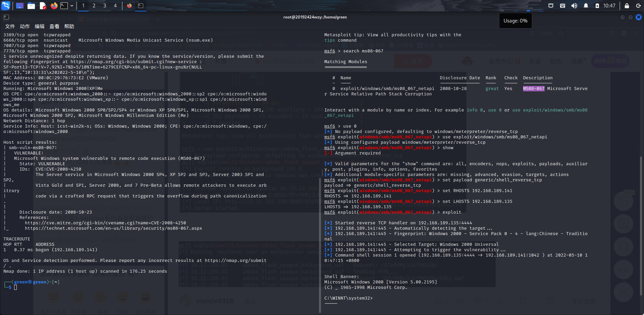Viewport: 644px width, 315px height.
Task: Click the 10:47 panel clock
Action: pos(609,6)
